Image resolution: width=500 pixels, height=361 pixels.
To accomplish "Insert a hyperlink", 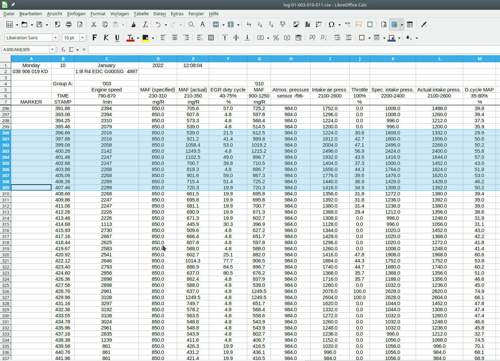I will [x=347, y=24].
